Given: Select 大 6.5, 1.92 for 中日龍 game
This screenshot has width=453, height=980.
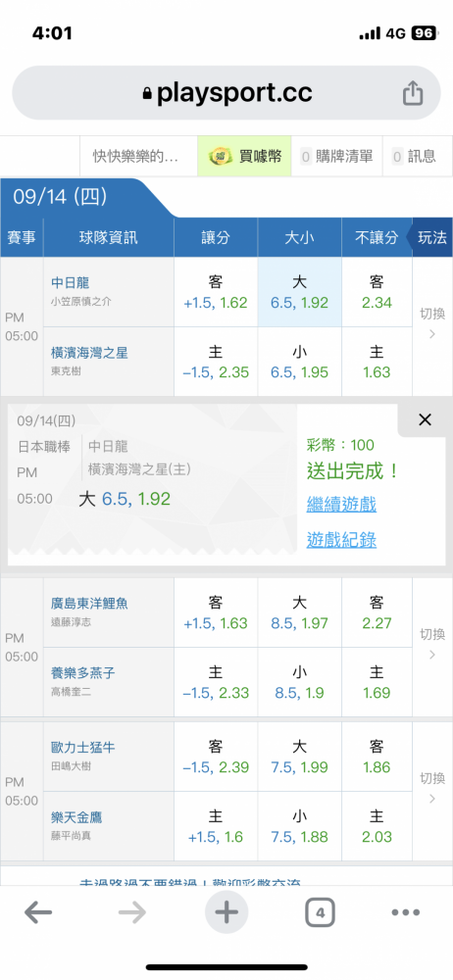Looking at the screenshot, I should point(300,292).
